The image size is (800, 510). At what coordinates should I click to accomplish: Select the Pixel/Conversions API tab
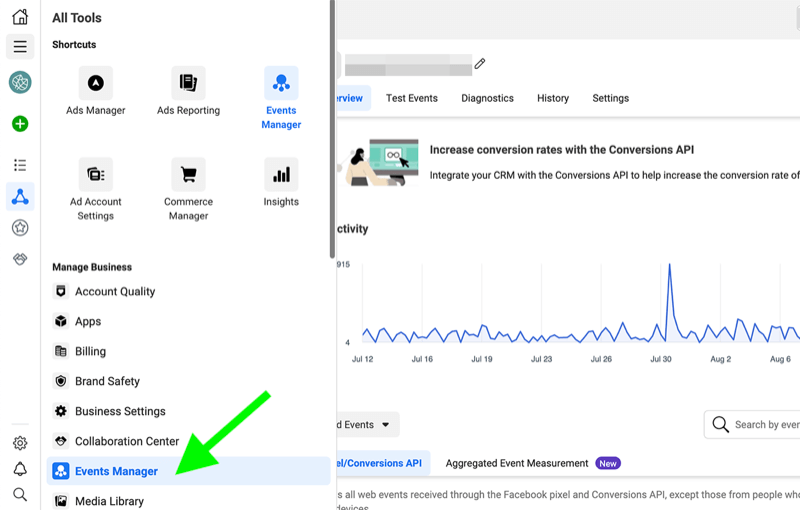(383, 463)
